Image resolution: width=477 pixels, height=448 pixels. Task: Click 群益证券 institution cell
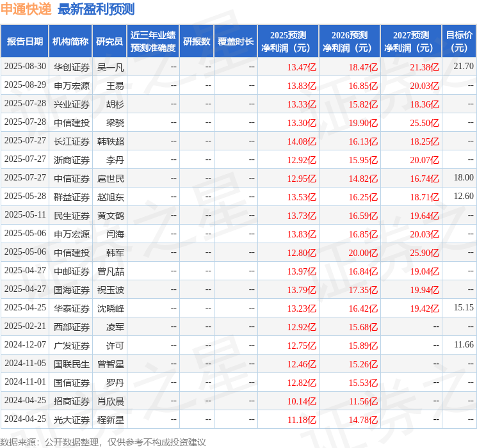(72, 197)
